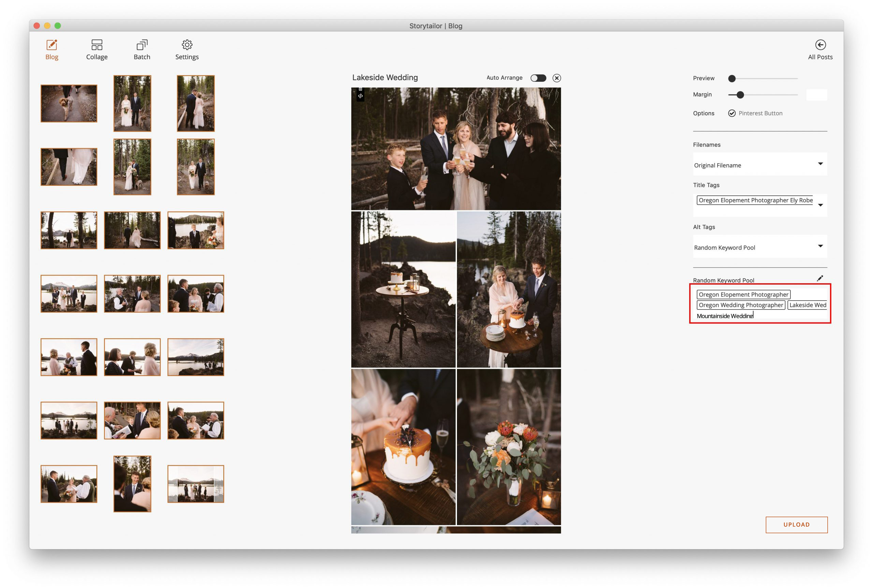Click the 'Mountainside Wedding' keyword input field
This screenshot has width=873, height=588.
click(x=761, y=316)
